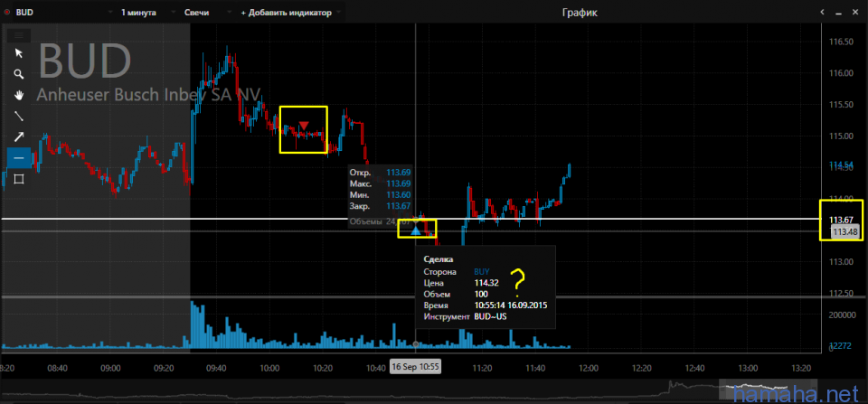The image size is (868, 404).
Task: Collapse the drawing toolbar hamburger button
Action: coord(19,35)
